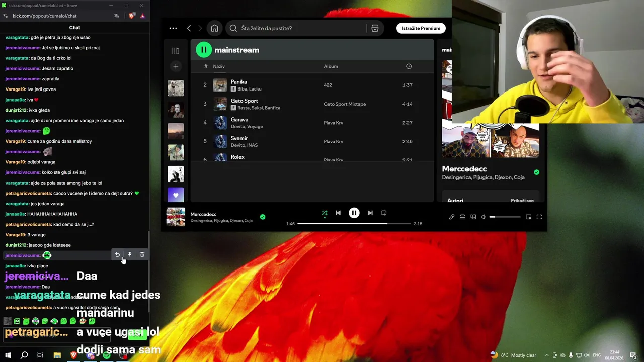Open File Explorer from taskbar
Screen dimensions: 644x362
(x=57, y=355)
